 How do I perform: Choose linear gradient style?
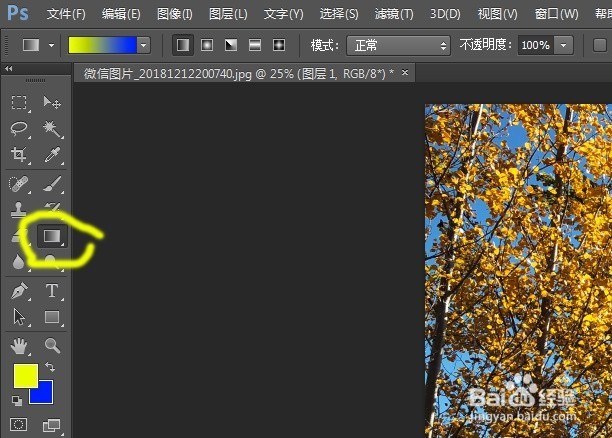click(x=183, y=45)
